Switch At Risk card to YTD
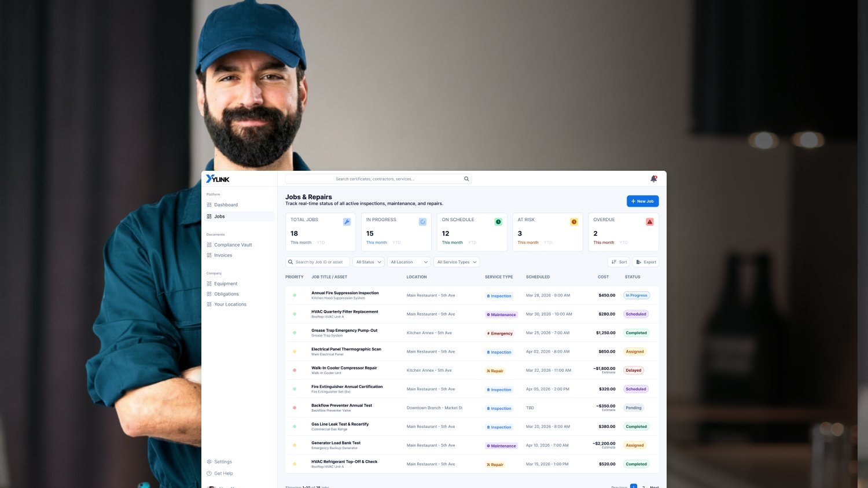The height and width of the screenshot is (488, 868). click(x=549, y=243)
